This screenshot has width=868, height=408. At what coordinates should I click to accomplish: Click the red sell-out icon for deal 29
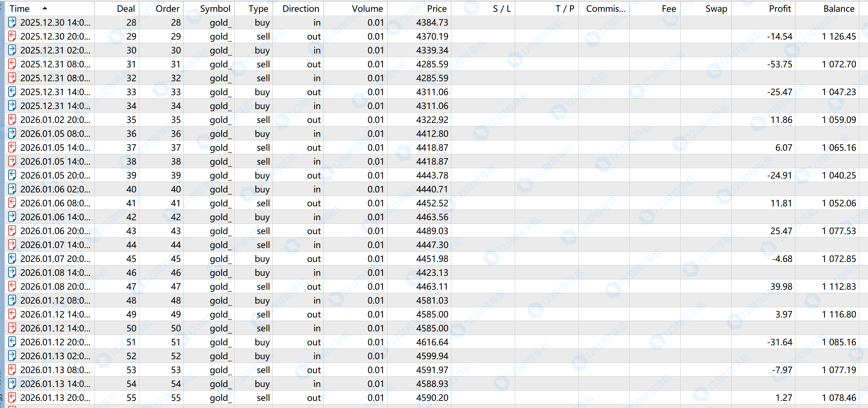[12, 36]
